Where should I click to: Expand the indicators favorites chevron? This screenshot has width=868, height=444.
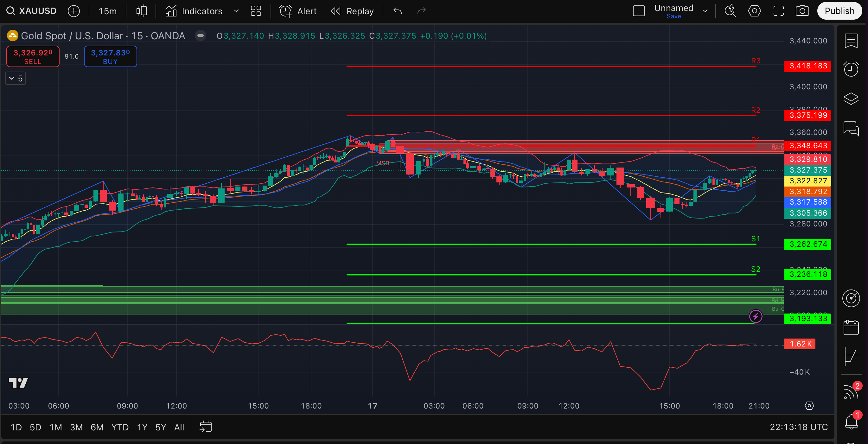point(236,11)
